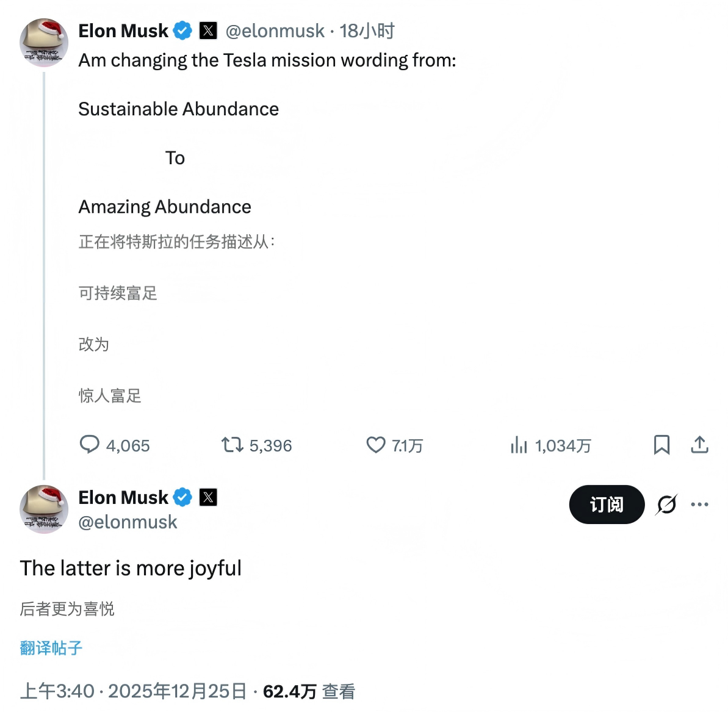Open the reply icon with 4,065 comments
Screen dimensions: 728x712
click(90, 445)
